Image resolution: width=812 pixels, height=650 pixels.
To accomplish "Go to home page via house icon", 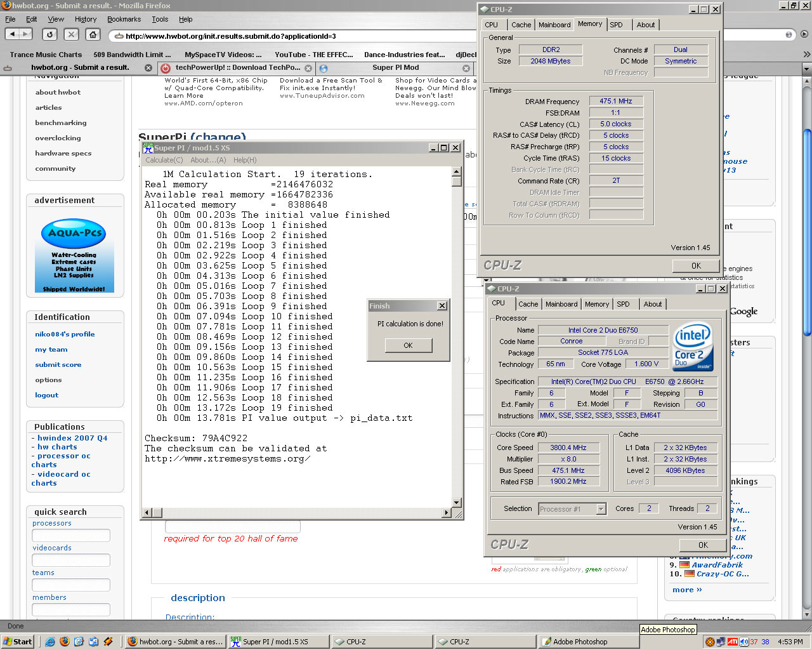I will pos(93,34).
